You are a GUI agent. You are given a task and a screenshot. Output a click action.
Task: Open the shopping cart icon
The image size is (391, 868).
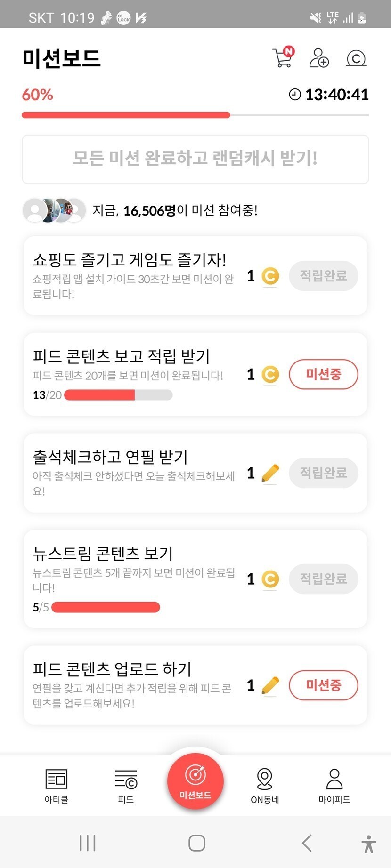(x=283, y=58)
